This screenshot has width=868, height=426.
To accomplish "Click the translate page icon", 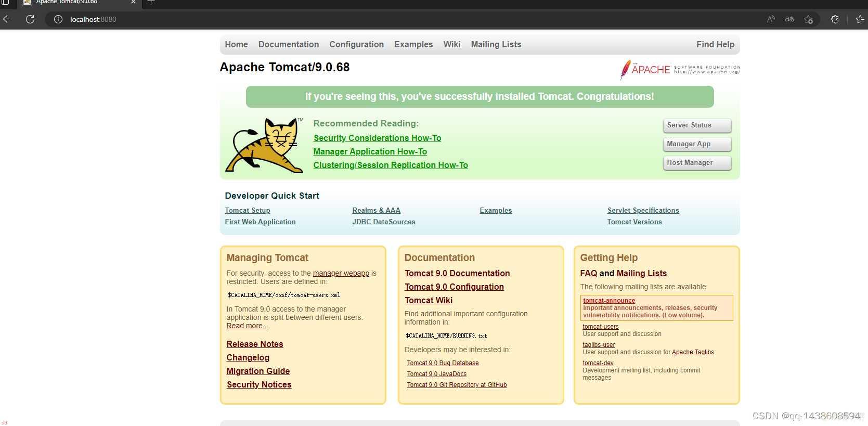I will tap(789, 19).
